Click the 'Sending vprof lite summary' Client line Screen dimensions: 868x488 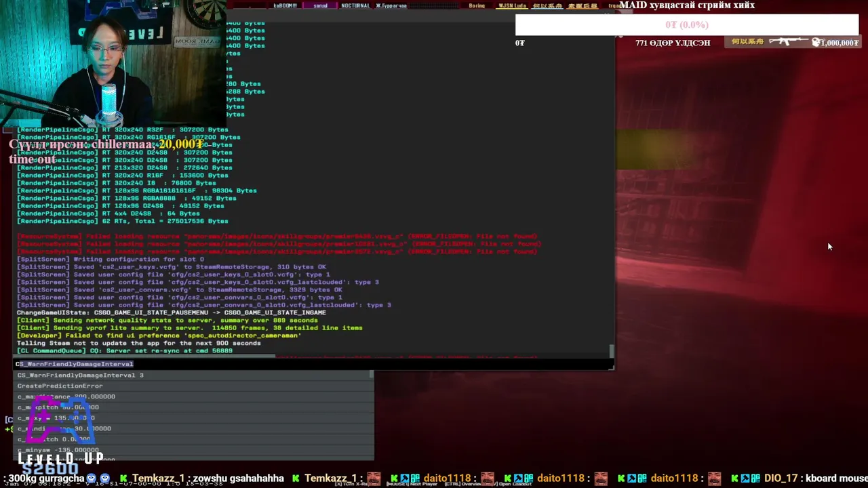(189, 328)
